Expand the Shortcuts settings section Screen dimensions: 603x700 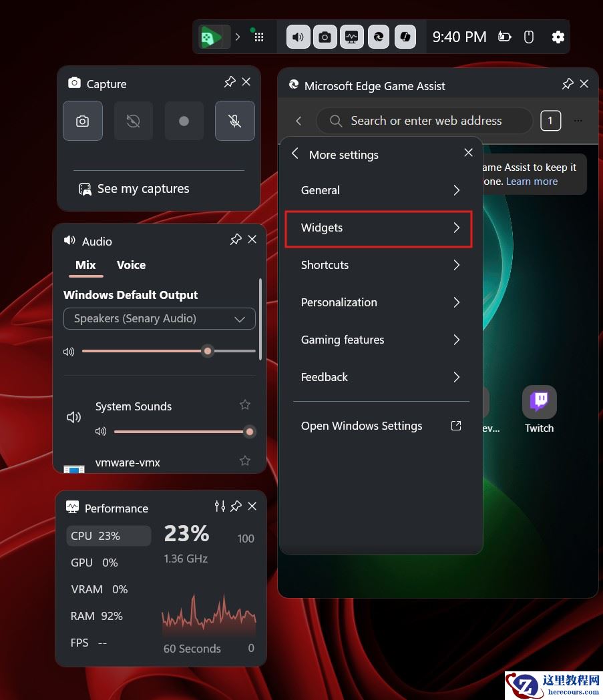pos(379,265)
